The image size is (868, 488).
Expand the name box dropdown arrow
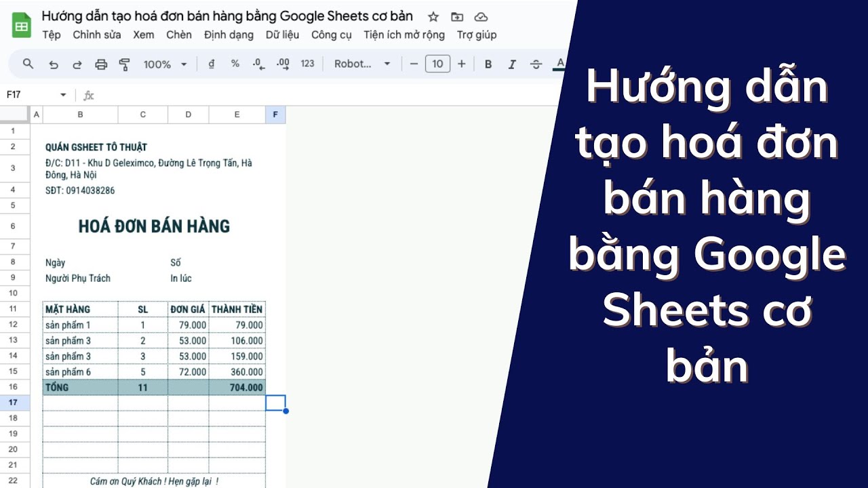coord(64,95)
